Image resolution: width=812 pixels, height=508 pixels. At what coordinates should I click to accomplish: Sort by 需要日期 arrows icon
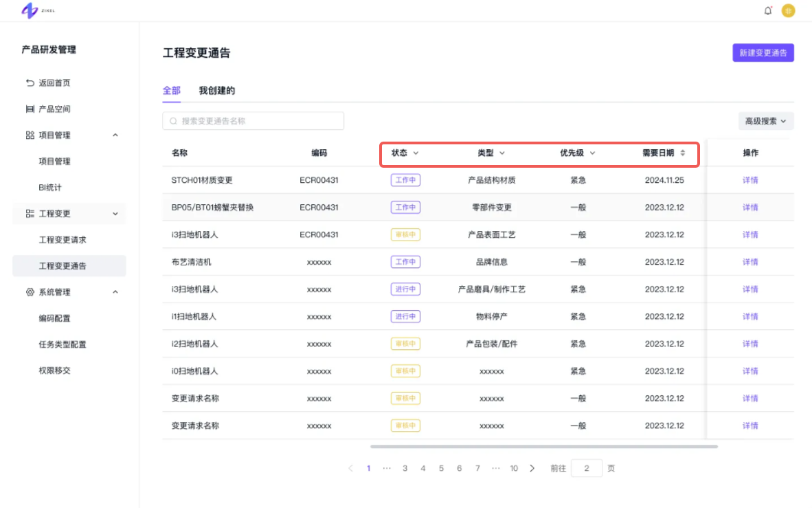click(x=683, y=153)
